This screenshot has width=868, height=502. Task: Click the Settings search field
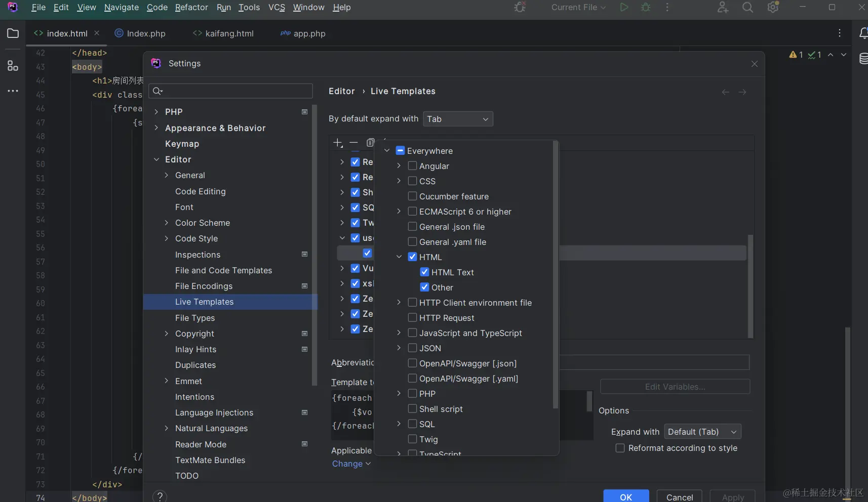coord(230,91)
